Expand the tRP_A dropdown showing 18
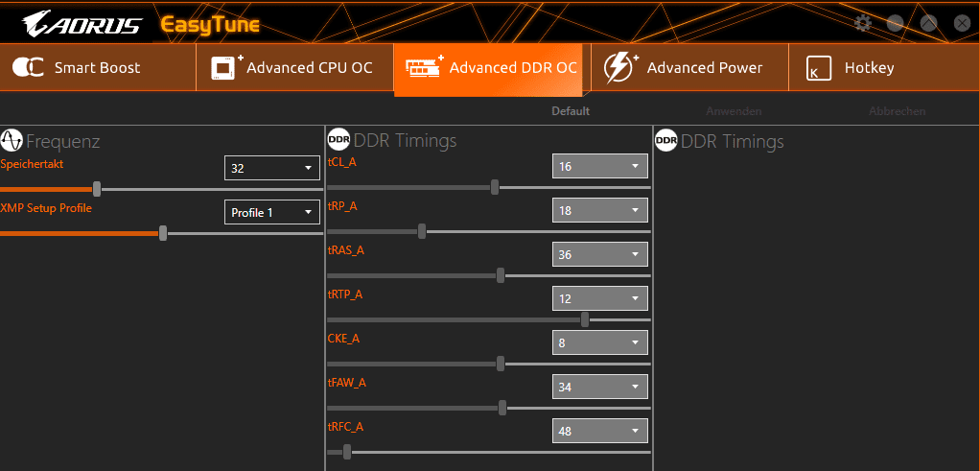Image resolution: width=980 pixels, height=471 pixels. pos(600,210)
